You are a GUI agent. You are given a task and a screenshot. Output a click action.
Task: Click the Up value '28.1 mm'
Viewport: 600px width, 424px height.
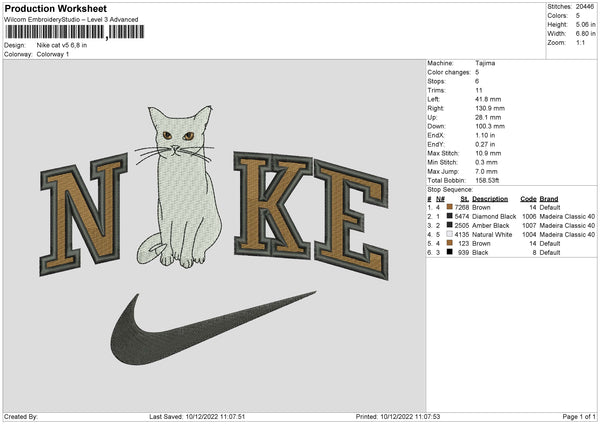[x=488, y=117]
